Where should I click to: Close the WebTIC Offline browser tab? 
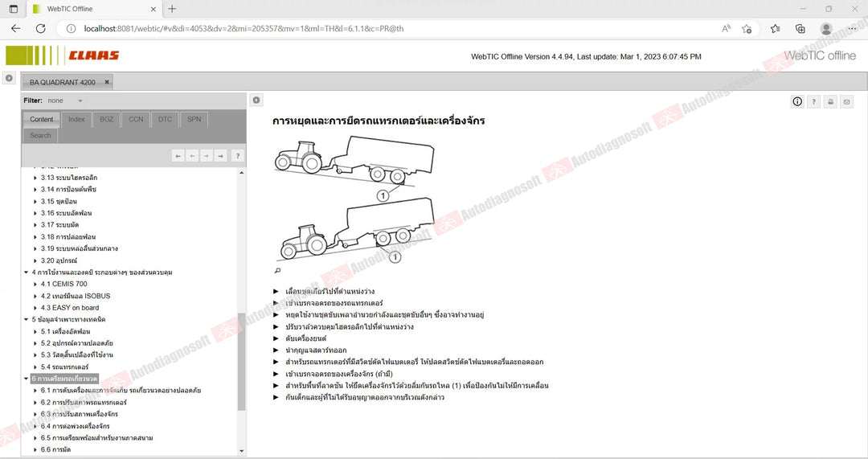coord(154,9)
